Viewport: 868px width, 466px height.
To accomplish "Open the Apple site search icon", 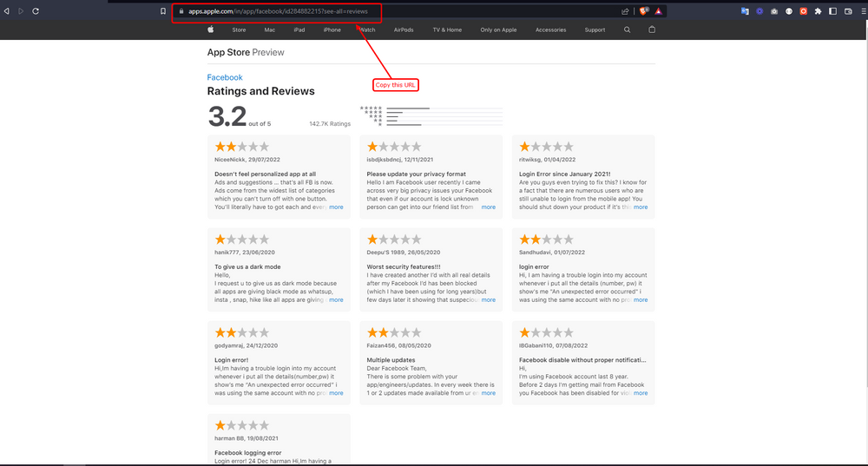I will point(628,30).
